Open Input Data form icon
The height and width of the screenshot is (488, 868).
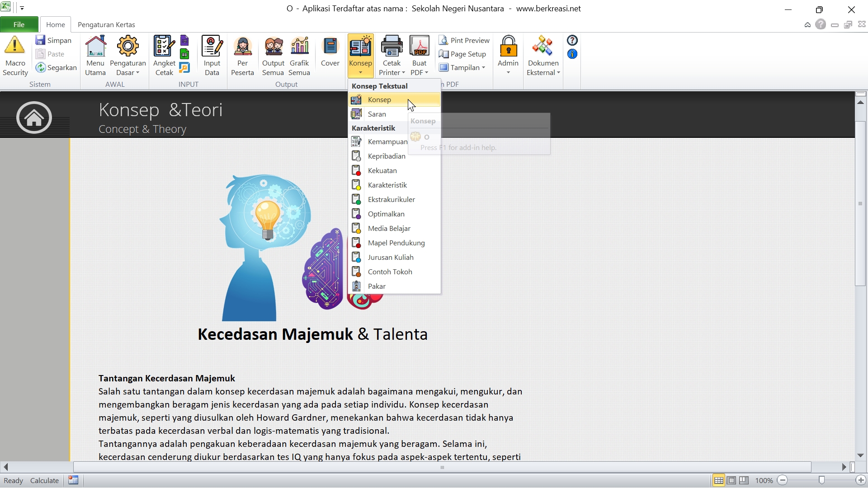[212, 46]
